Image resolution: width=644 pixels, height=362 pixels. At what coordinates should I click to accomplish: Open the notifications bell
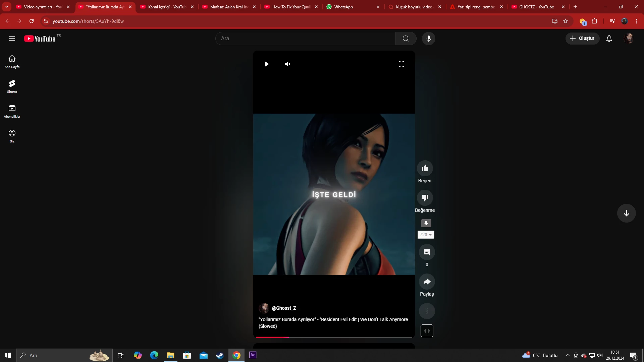pyautogui.click(x=609, y=39)
